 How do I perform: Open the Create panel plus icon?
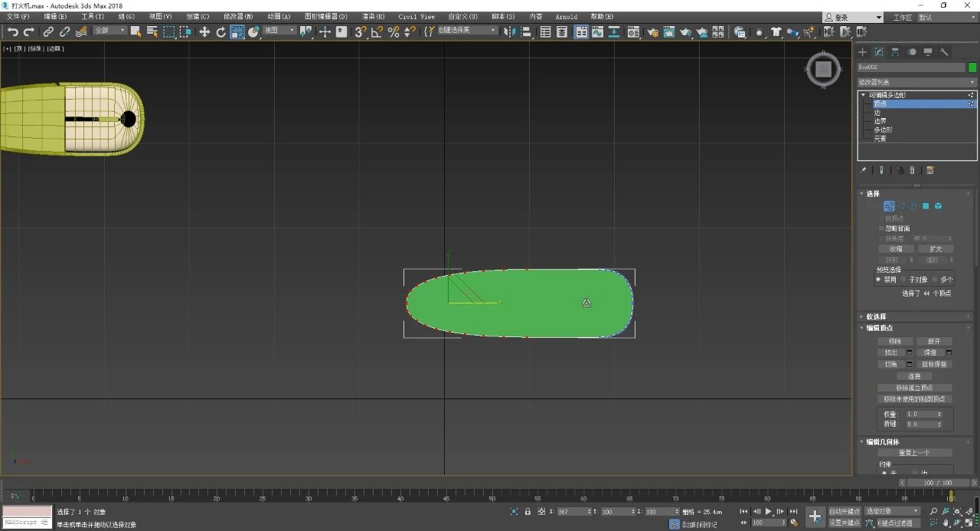pos(862,52)
